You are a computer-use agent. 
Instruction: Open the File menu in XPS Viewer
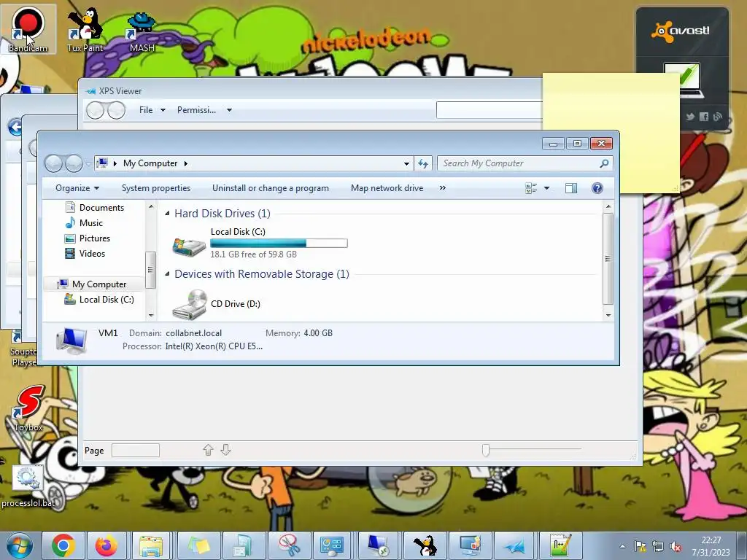(x=152, y=110)
